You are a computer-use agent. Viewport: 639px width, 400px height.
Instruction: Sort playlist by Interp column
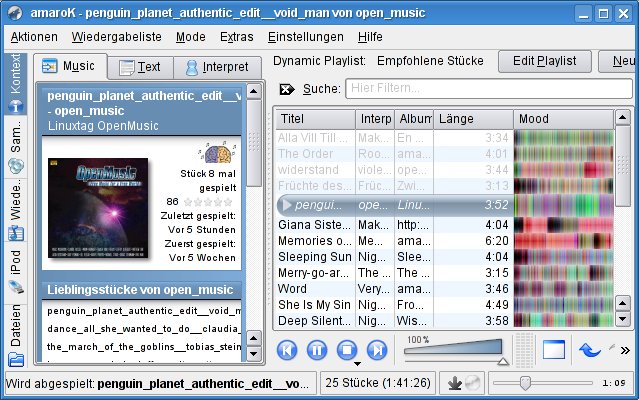coord(375,119)
